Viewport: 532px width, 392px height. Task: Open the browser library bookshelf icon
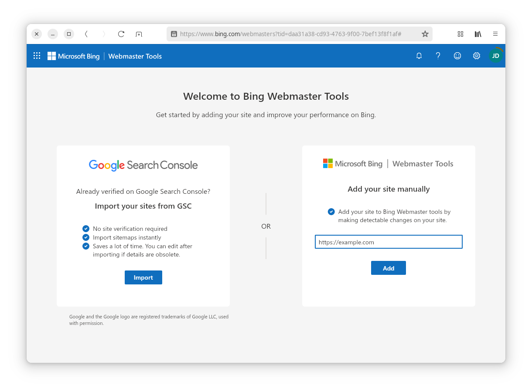click(x=478, y=34)
